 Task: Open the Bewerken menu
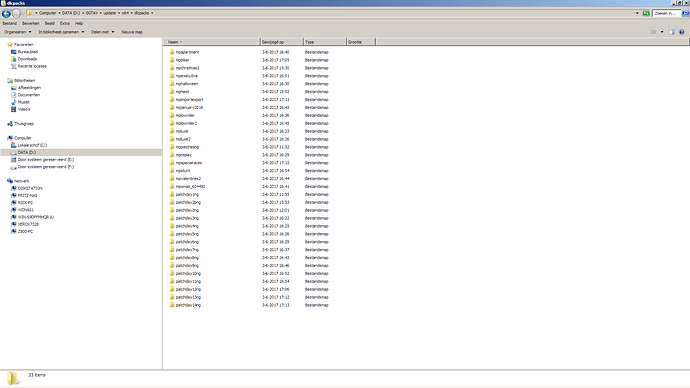(31, 23)
